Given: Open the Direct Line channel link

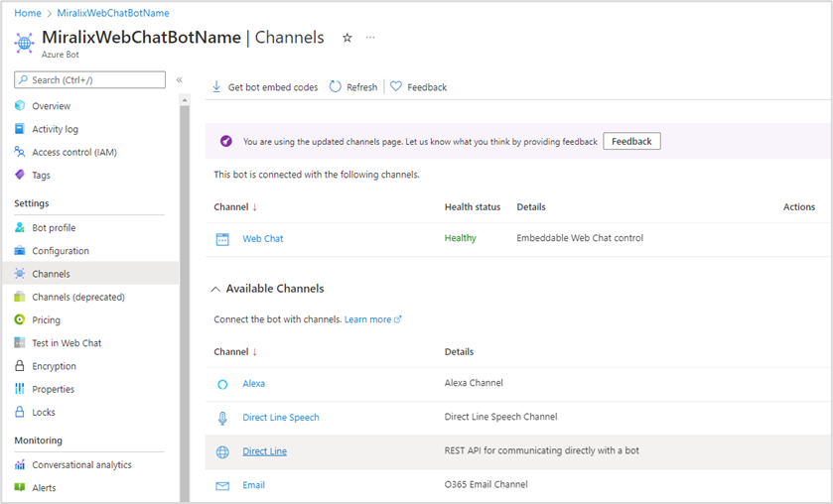Looking at the screenshot, I should [x=264, y=451].
